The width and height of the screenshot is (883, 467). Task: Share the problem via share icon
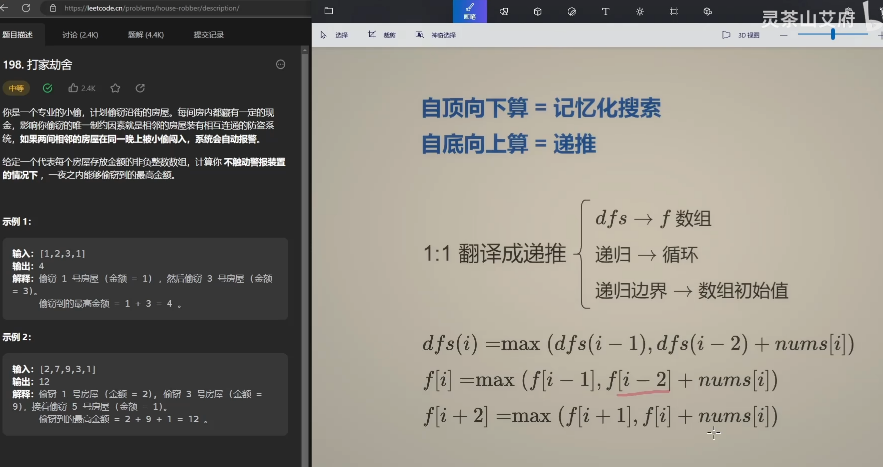click(x=140, y=88)
